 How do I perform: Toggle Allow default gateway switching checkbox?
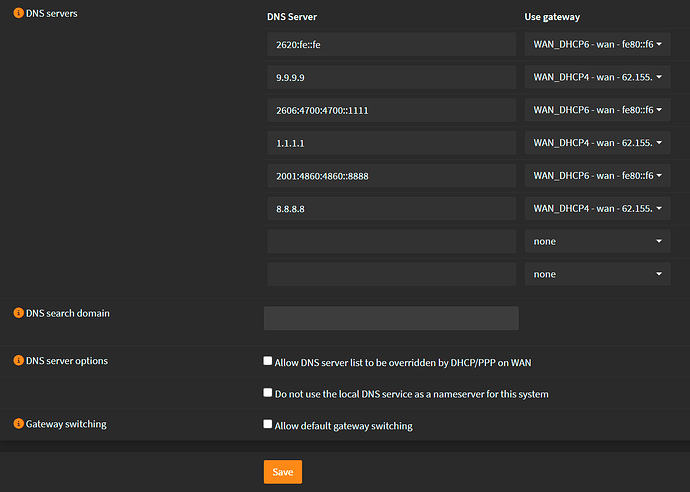(268, 424)
